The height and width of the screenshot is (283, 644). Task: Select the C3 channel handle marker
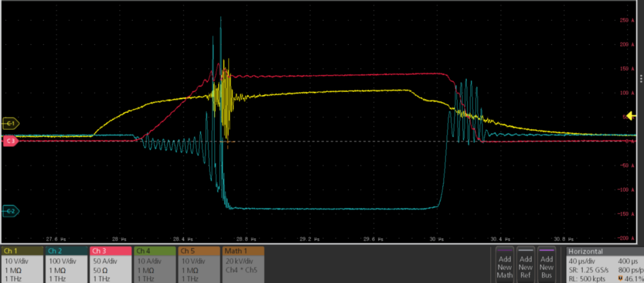[x=10, y=141]
